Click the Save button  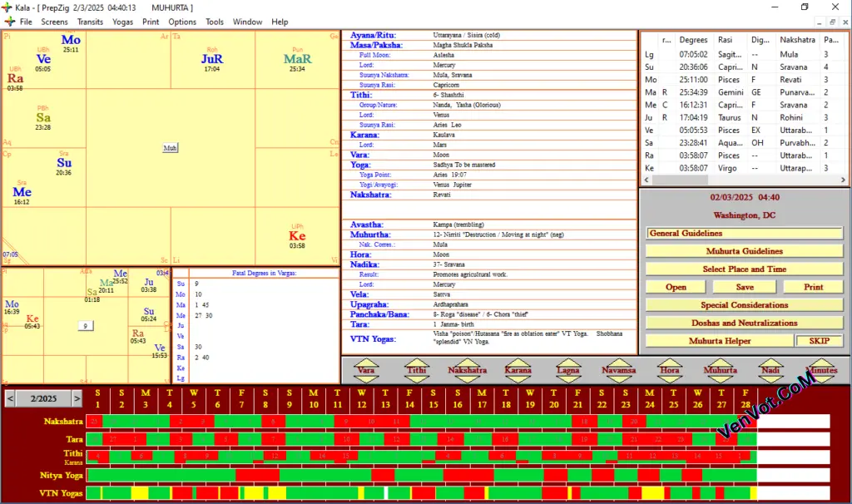(745, 287)
